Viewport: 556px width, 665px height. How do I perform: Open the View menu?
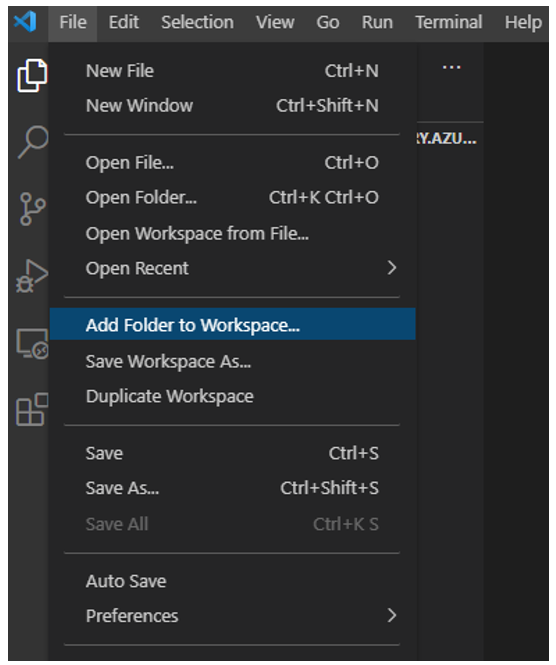click(x=275, y=22)
